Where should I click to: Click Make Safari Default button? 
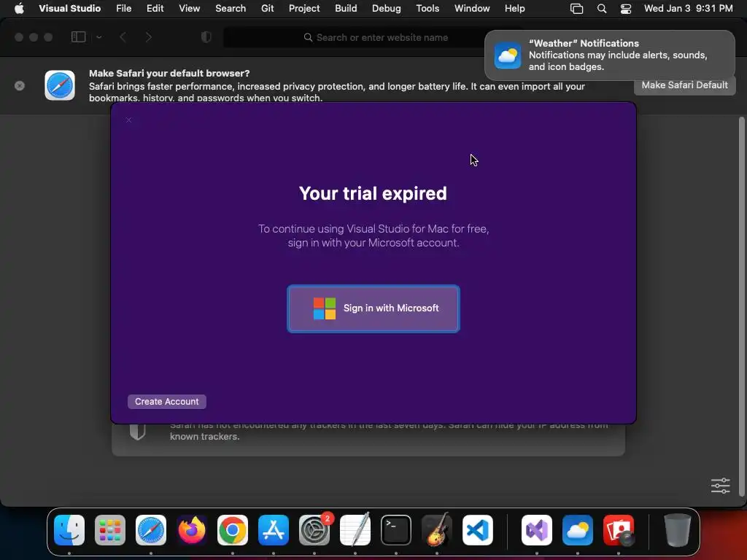(x=684, y=85)
